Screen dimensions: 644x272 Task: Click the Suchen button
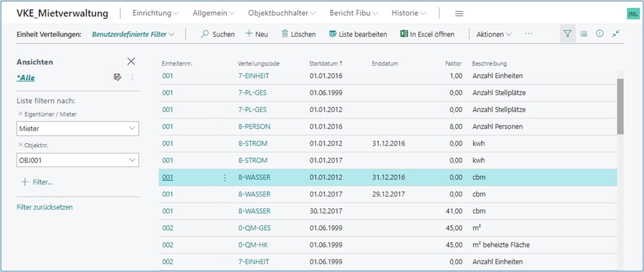click(218, 34)
